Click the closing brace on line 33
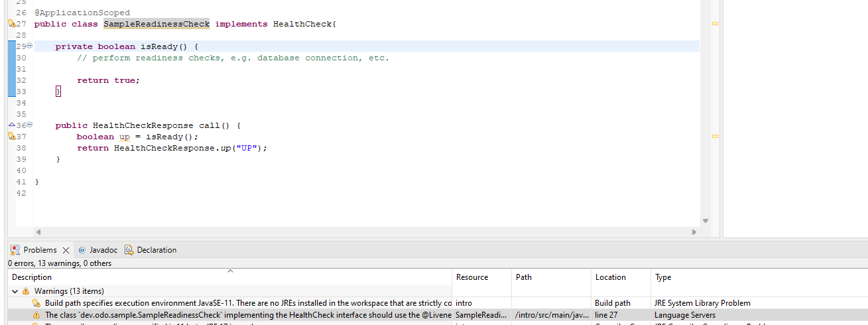 coord(58,92)
